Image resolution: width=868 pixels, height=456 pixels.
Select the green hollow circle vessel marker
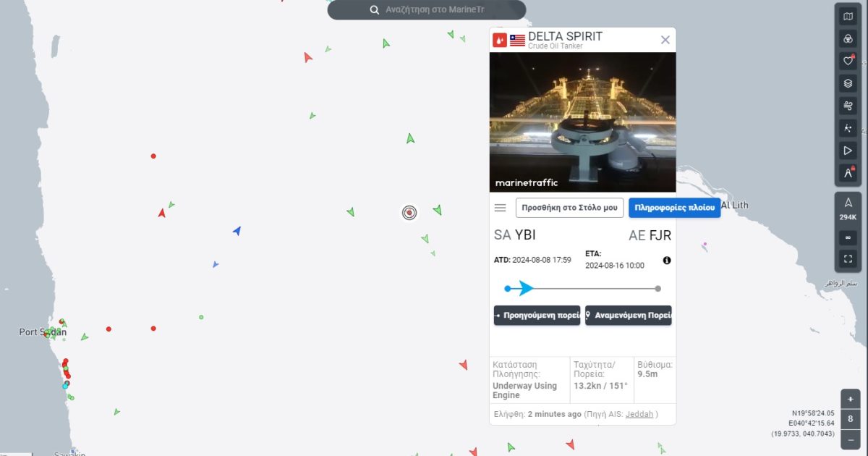click(201, 317)
